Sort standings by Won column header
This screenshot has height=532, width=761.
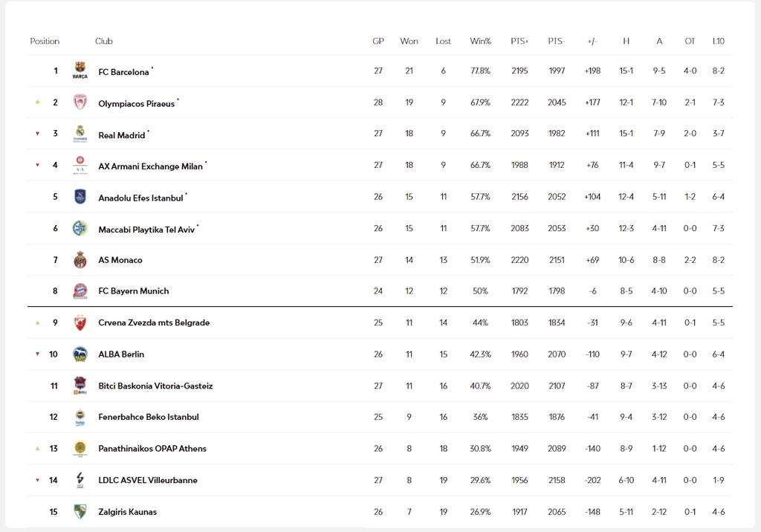click(x=409, y=42)
